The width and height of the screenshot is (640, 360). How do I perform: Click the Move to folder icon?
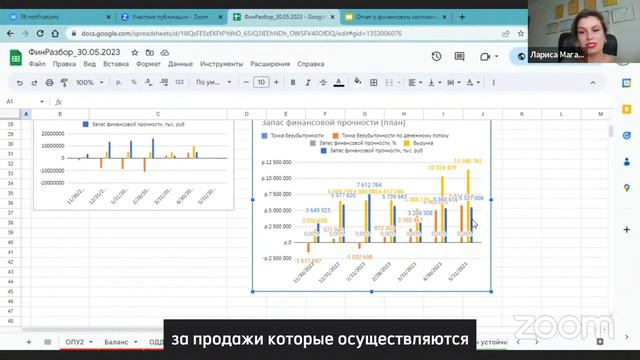coord(150,53)
